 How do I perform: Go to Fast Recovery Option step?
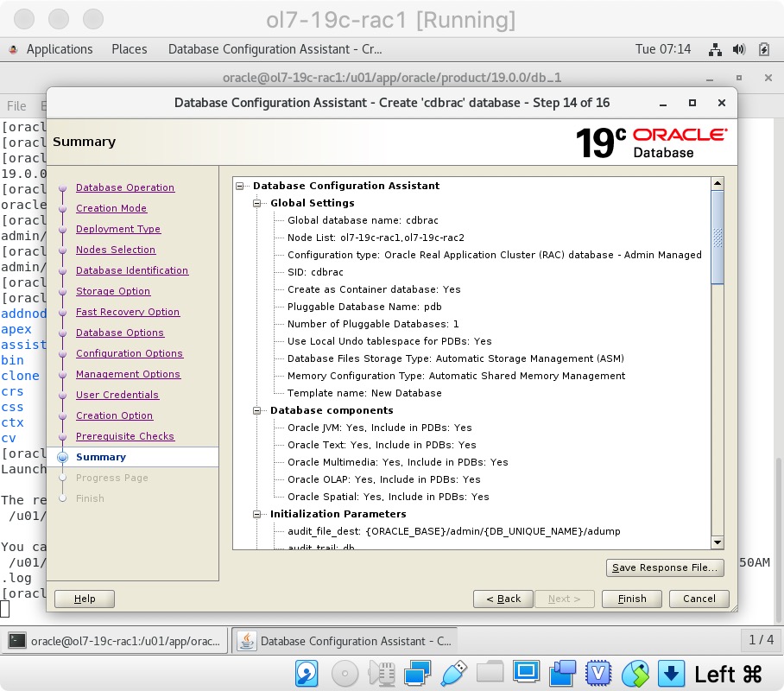coord(128,312)
